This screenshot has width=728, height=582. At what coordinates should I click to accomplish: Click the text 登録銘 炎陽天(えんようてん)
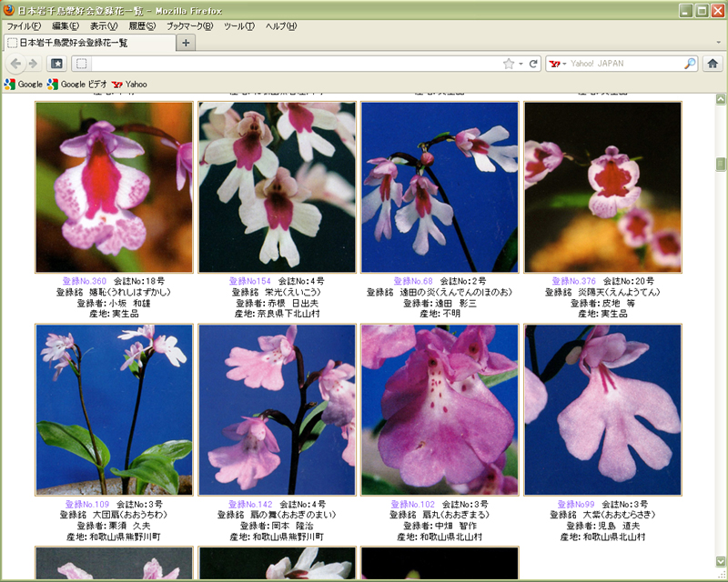(602, 292)
